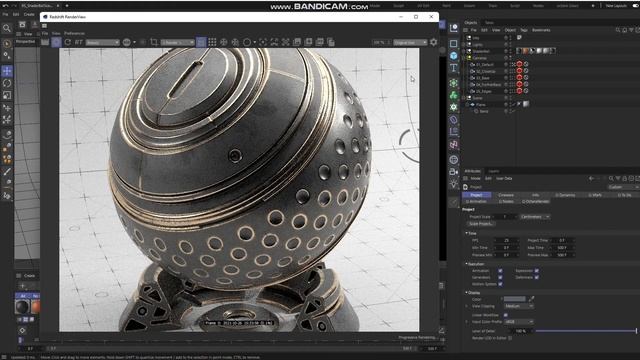Open the Original Size dropdown in RenderView
Viewport: 640px width, 360px height.
[410, 42]
